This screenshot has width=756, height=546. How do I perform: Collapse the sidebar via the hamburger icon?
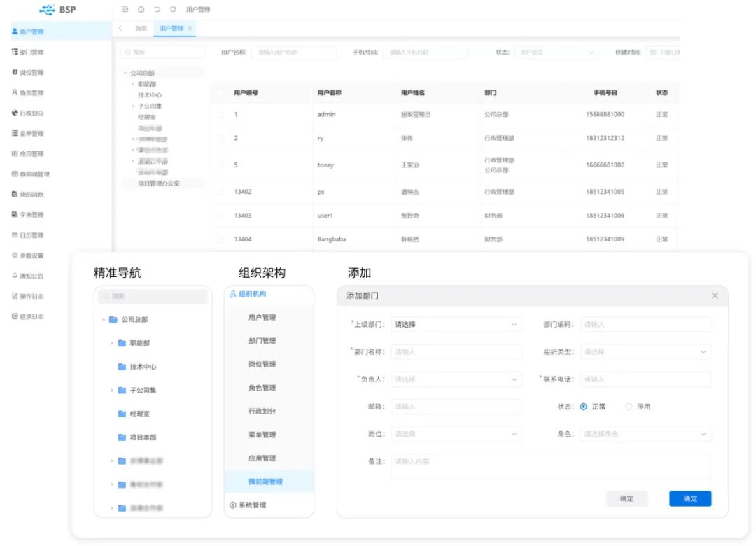pyautogui.click(x=125, y=10)
